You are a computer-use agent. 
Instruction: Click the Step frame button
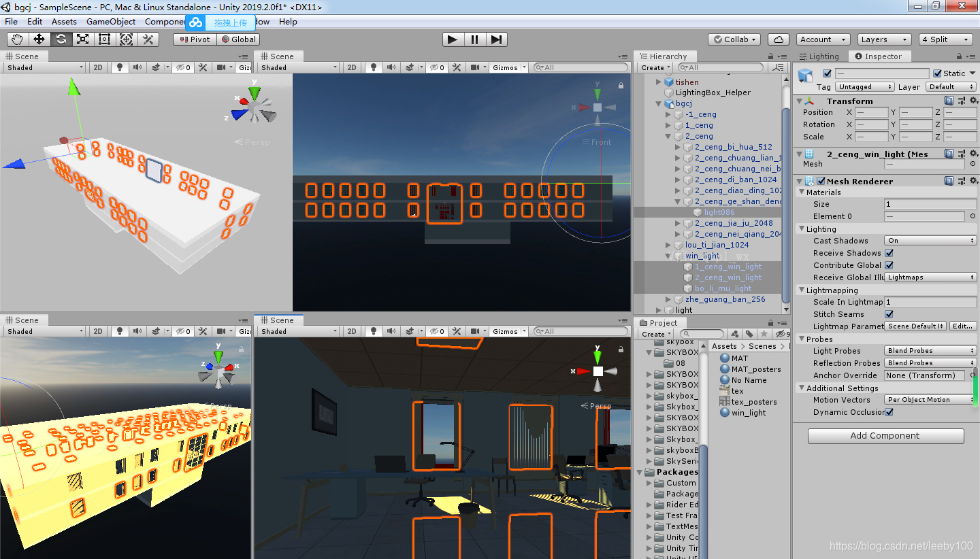(x=496, y=39)
